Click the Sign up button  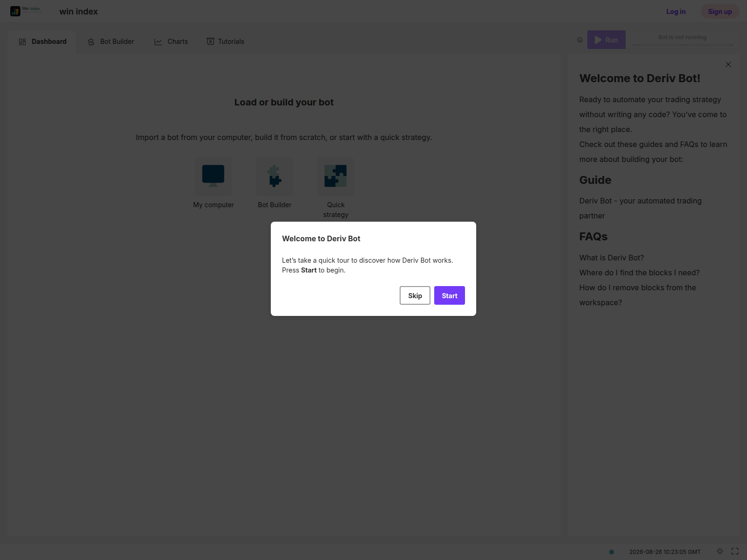pos(720,12)
